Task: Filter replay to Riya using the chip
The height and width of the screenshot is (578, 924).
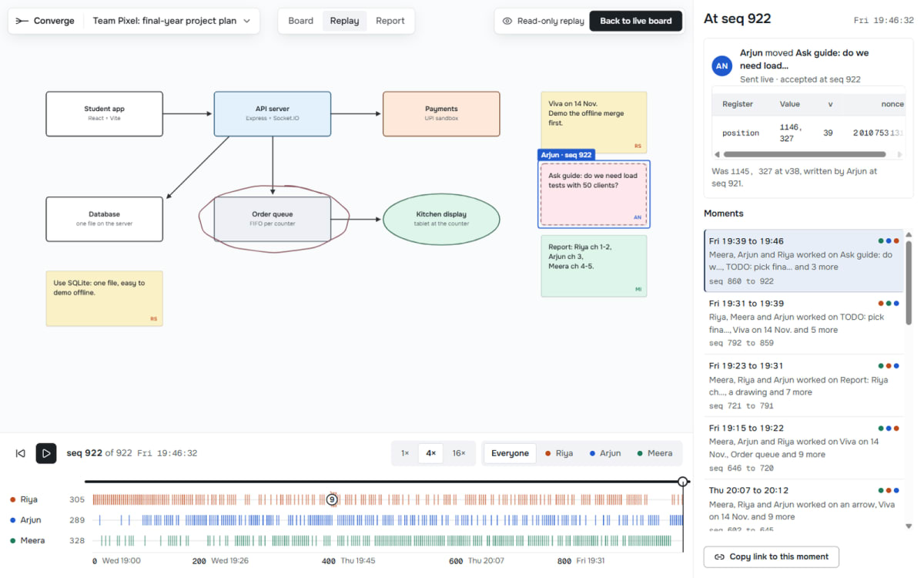Action: click(x=559, y=453)
